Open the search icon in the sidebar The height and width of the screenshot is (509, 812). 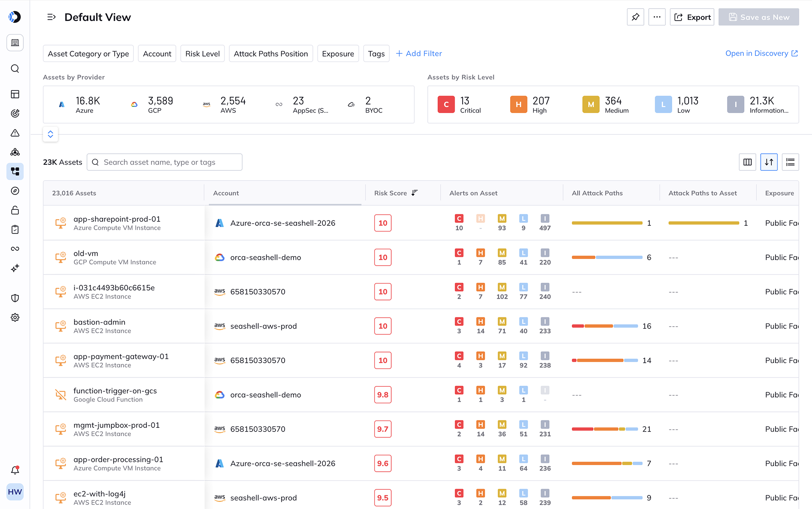tap(15, 68)
